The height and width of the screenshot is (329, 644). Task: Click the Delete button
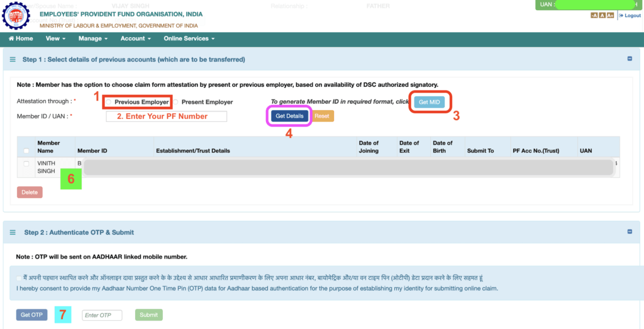point(30,192)
